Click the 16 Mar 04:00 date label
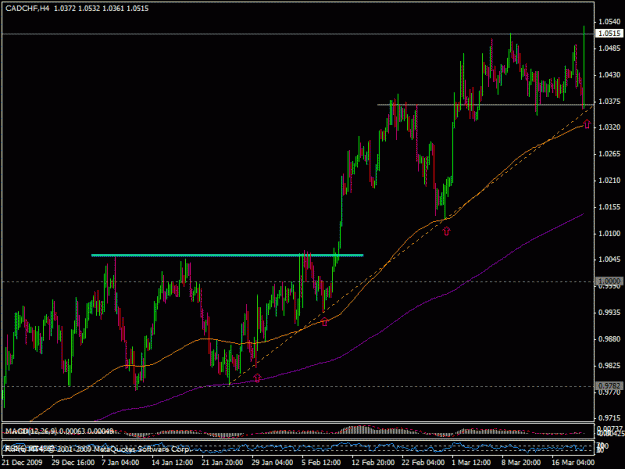Screen dimensions: 625x469 click(572, 463)
